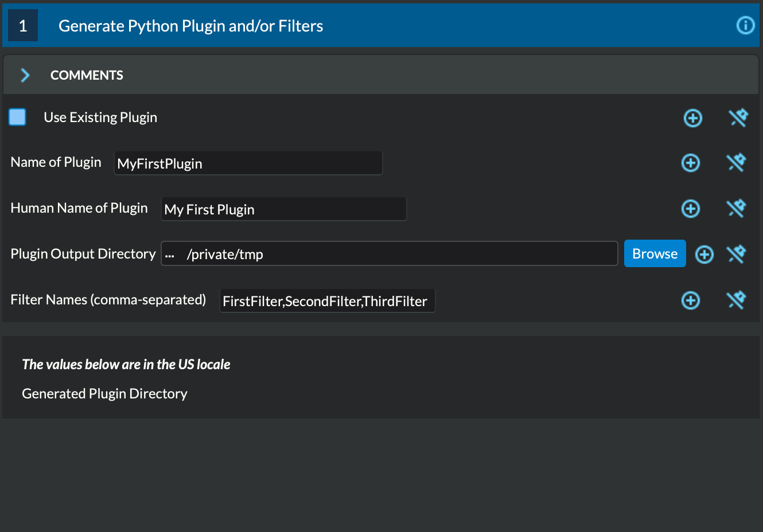Click the plus icon beside Filter Names

[691, 300]
